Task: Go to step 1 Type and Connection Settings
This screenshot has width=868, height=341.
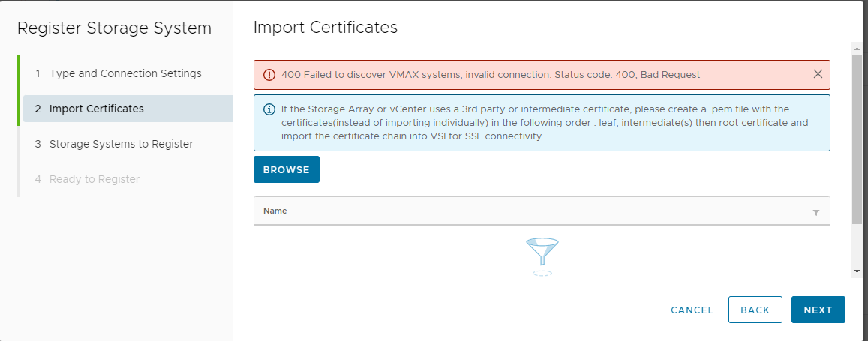Action: [125, 73]
